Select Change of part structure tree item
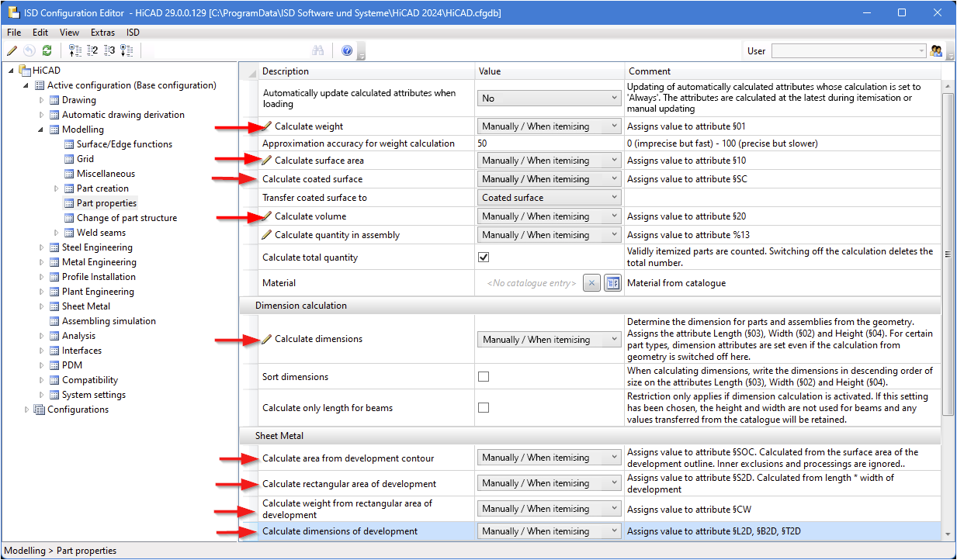 (127, 218)
